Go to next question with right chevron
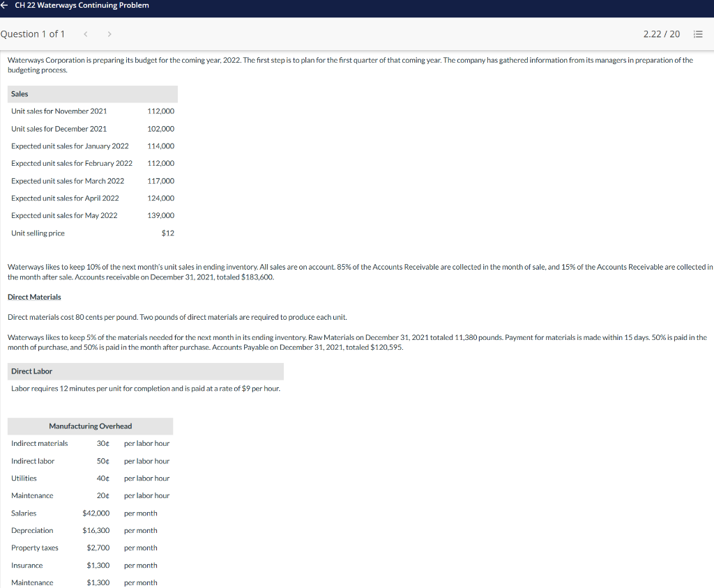The height and width of the screenshot is (588, 714). 109,34
